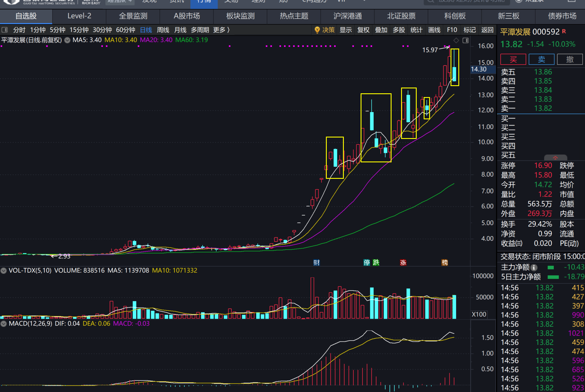Click the 榜 ranking event marker
585x392 pixels.
point(444,262)
